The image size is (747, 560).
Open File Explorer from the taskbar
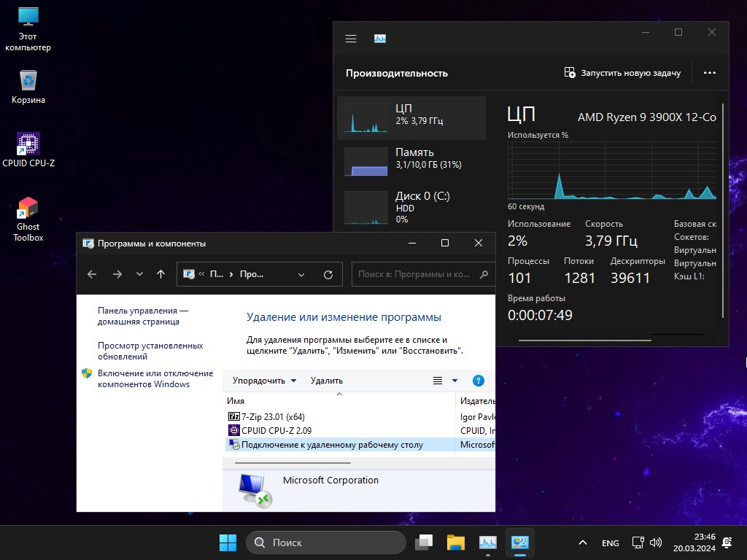coord(456,542)
